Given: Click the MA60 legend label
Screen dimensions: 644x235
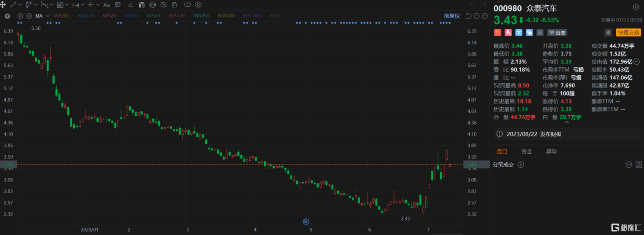Looking at the screenshot, I should click(x=153, y=16).
